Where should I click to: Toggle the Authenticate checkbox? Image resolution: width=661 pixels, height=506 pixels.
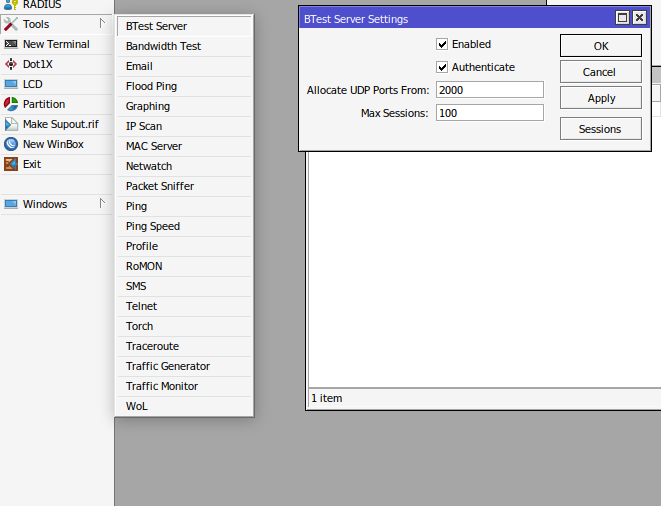(x=442, y=68)
